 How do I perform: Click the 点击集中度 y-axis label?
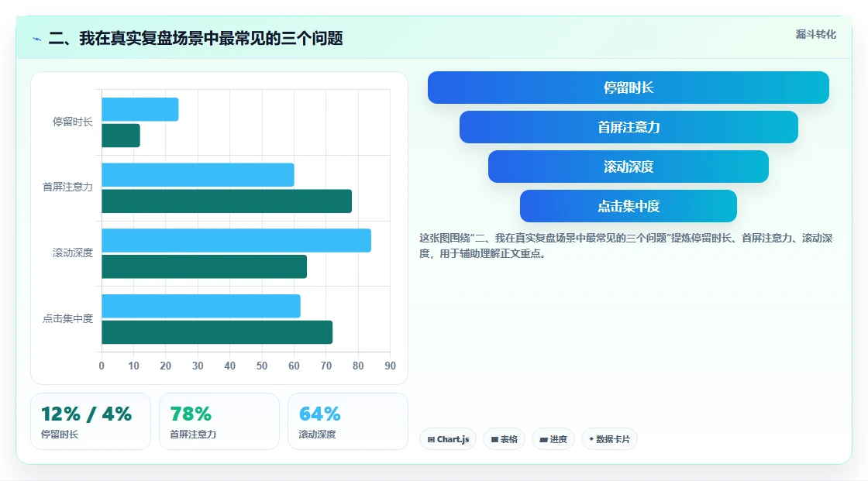point(67,318)
